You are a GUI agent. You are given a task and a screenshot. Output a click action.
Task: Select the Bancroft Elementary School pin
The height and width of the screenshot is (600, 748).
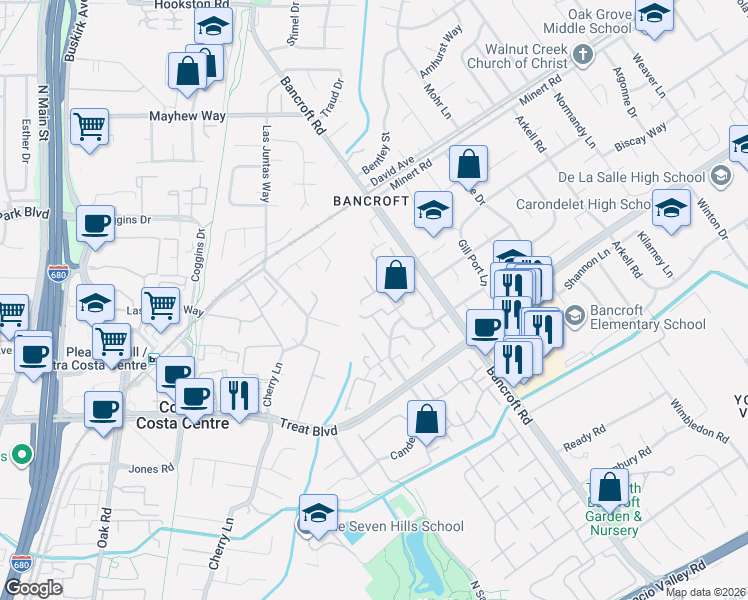click(x=575, y=316)
